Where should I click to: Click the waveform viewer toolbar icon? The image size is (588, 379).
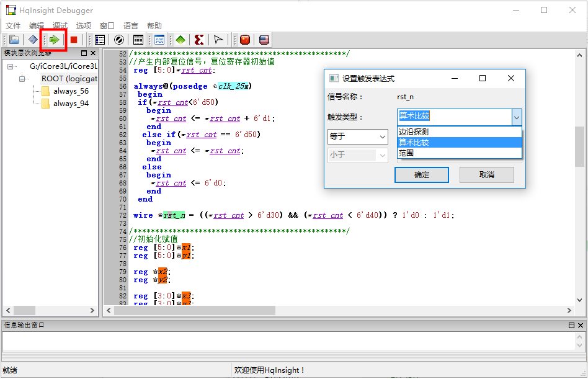coord(159,40)
